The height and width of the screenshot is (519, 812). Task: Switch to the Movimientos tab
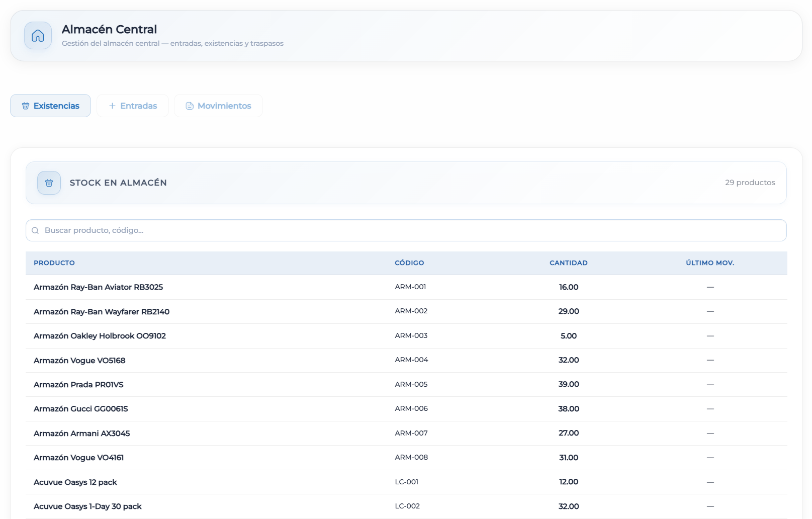218,106
